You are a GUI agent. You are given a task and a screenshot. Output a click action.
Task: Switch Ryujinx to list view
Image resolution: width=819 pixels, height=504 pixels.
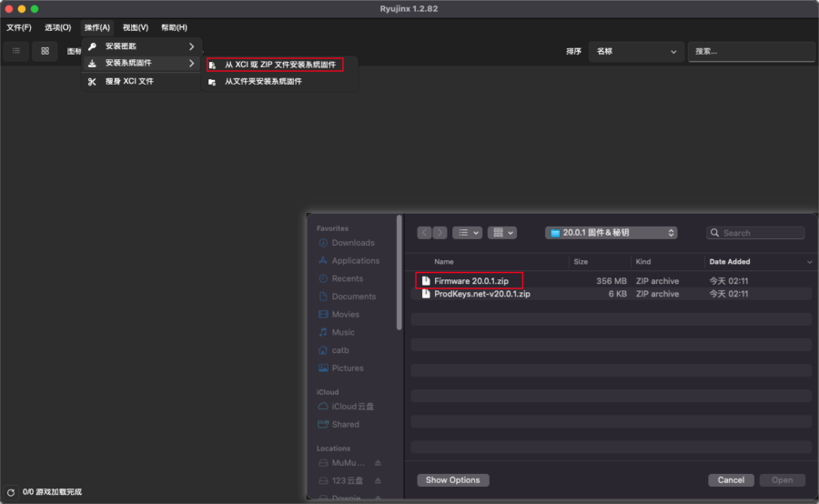click(x=16, y=51)
